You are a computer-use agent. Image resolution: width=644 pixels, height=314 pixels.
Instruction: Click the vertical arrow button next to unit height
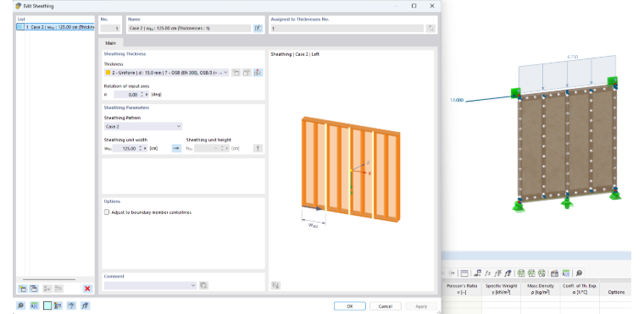pyautogui.click(x=258, y=149)
